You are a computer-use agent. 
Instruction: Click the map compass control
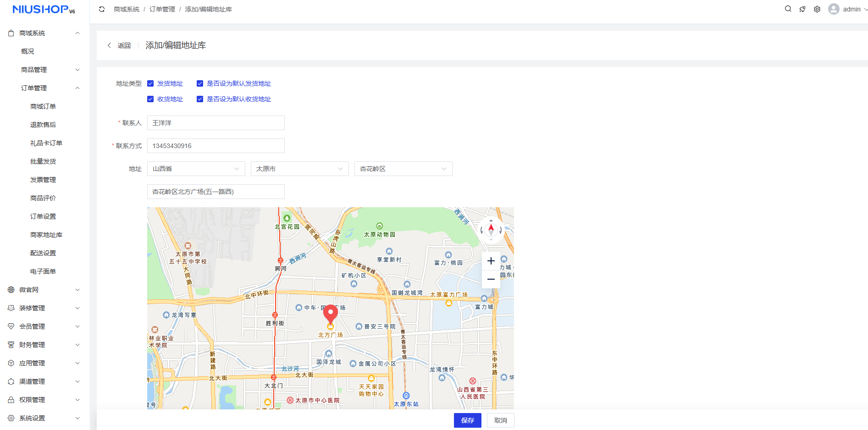pyautogui.click(x=491, y=230)
